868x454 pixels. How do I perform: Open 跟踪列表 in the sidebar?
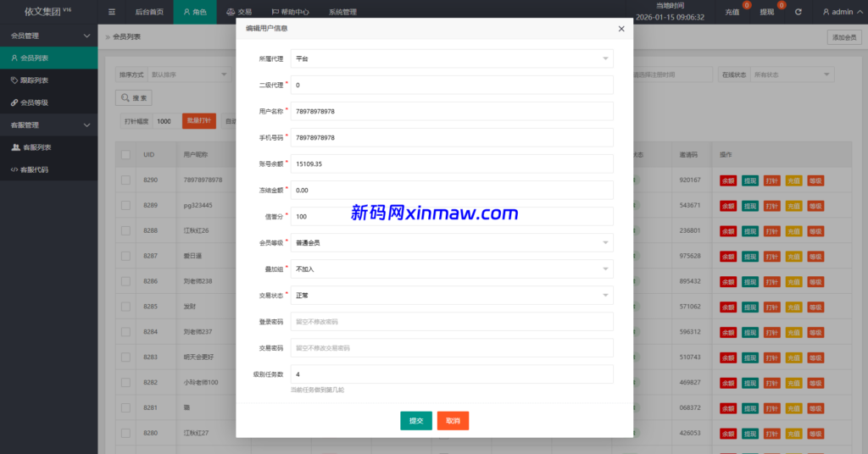click(48, 80)
